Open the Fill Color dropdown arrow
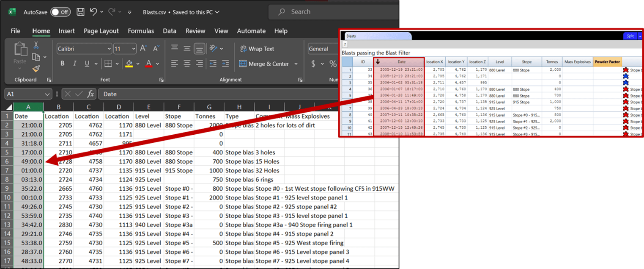The width and height of the screenshot is (644, 269). coord(138,64)
